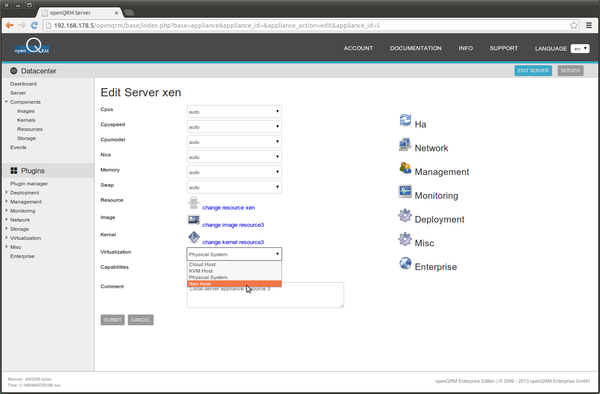Expand Virtualization in Plugins sidebar
Viewport: 600px width, 394px height.
[x=6, y=238]
